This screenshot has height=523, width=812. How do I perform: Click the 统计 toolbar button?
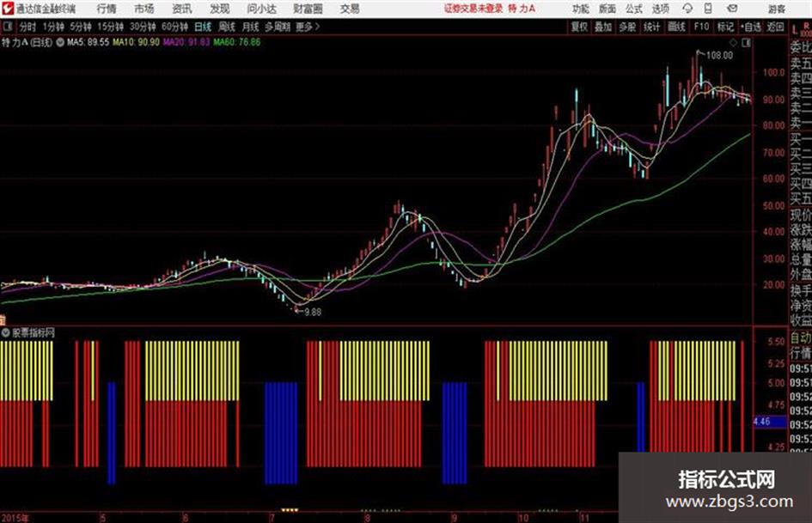click(652, 27)
